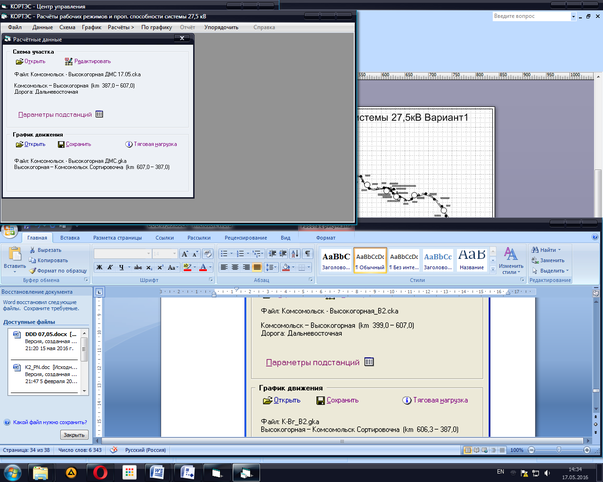The image size is (603, 482).
Task: Increase paragraph indent in Word ribbon
Action: (x=283, y=254)
